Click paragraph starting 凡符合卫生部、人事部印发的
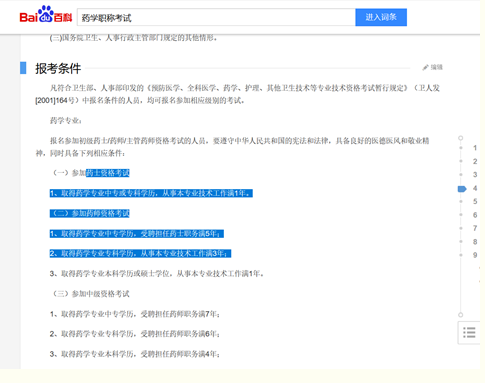485x383 pixels. pos(237,94)
